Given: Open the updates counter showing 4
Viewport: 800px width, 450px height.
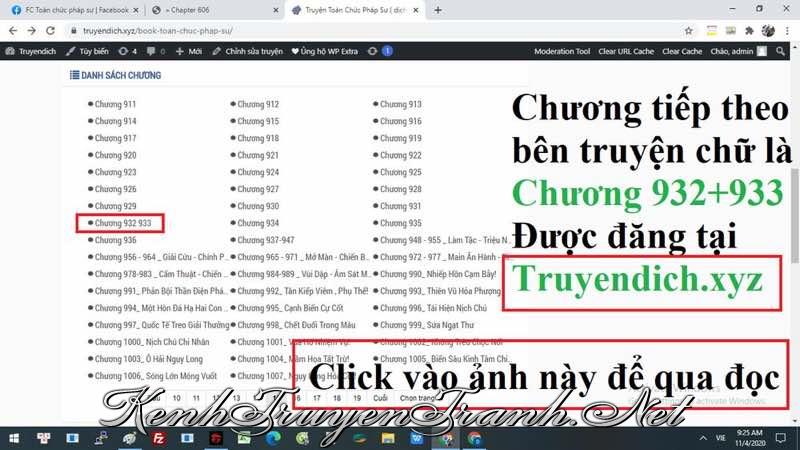Looking at the screenshot, I should click(x=128, y=51).
